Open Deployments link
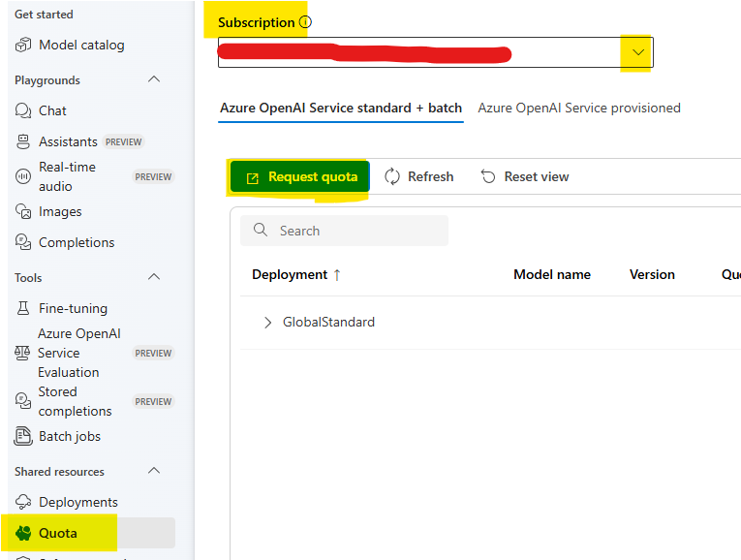The width and height of the screenshot is (741, 560). pos(78,502)
